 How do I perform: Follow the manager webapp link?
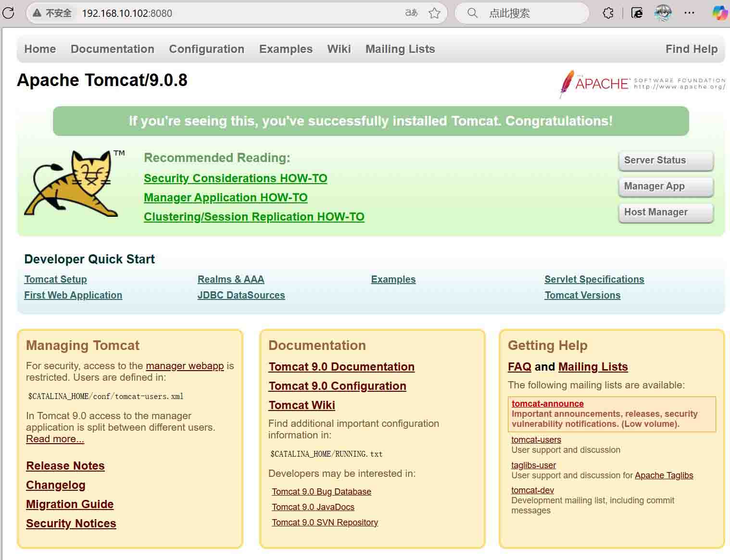click(185, 366)
